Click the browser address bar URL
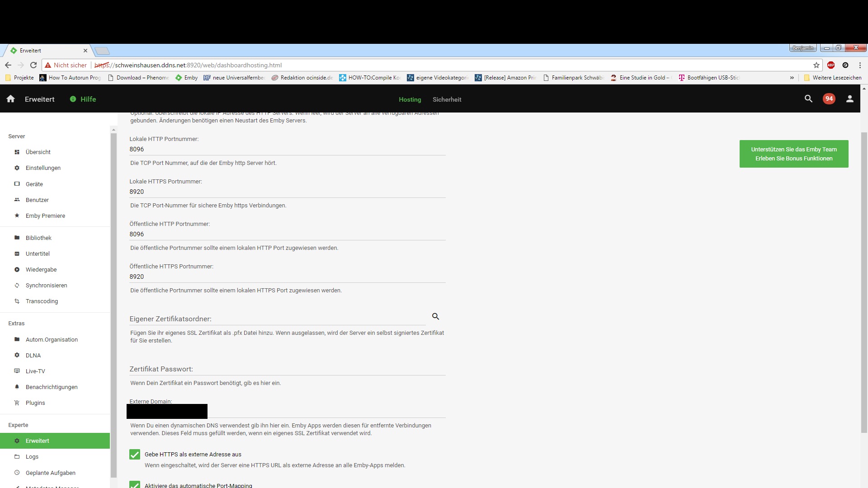Viewport: 868px width, 488px height. pos(188,65)
